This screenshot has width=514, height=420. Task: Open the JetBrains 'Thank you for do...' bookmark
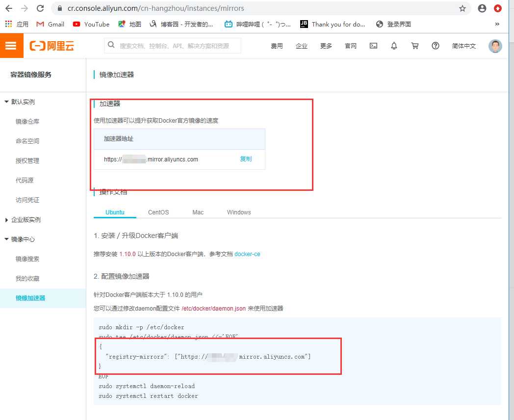(x=333, y=24)
